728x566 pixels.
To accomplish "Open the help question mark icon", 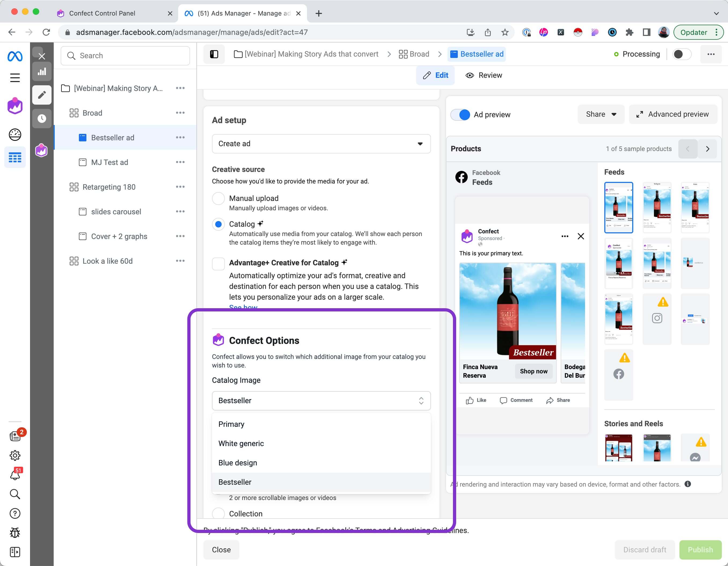I will click(x=15, y=514).
